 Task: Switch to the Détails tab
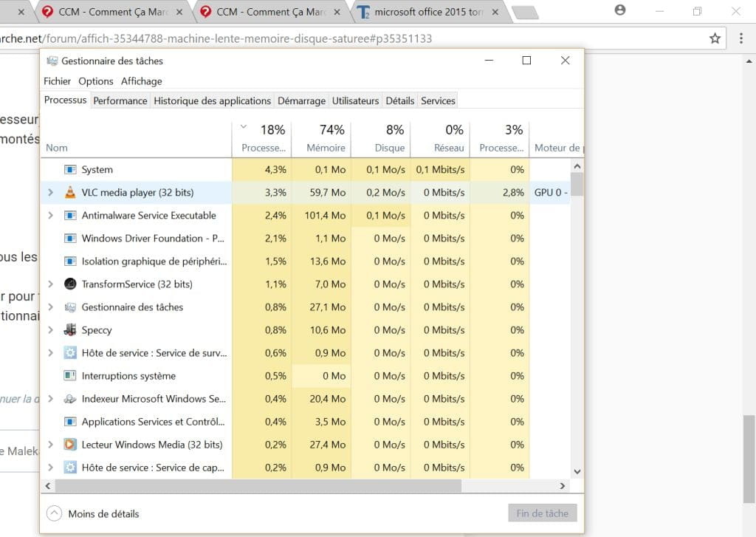tap(399, 101)
